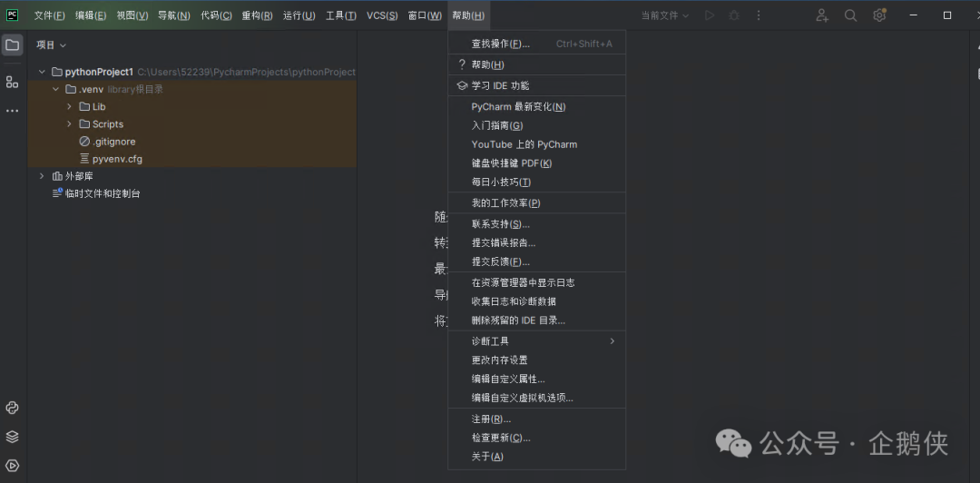Viewport: 980px width, 483px height.
Task: Select 在资源管理器中显示日志 entry
Action: (537, 282)
